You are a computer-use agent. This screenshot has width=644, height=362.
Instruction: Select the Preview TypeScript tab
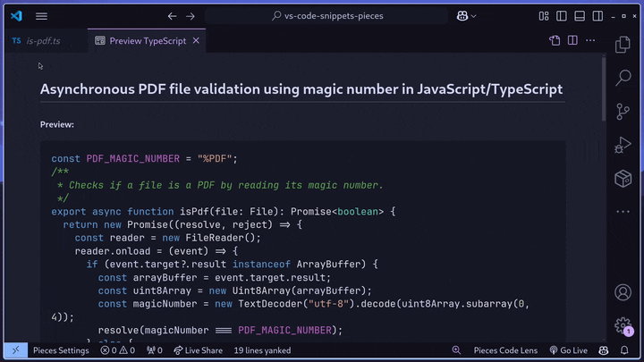[148, 40]
